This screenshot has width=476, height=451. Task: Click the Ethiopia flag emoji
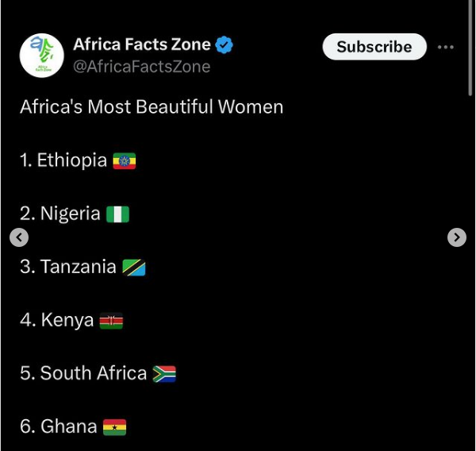tap(125, 160)
